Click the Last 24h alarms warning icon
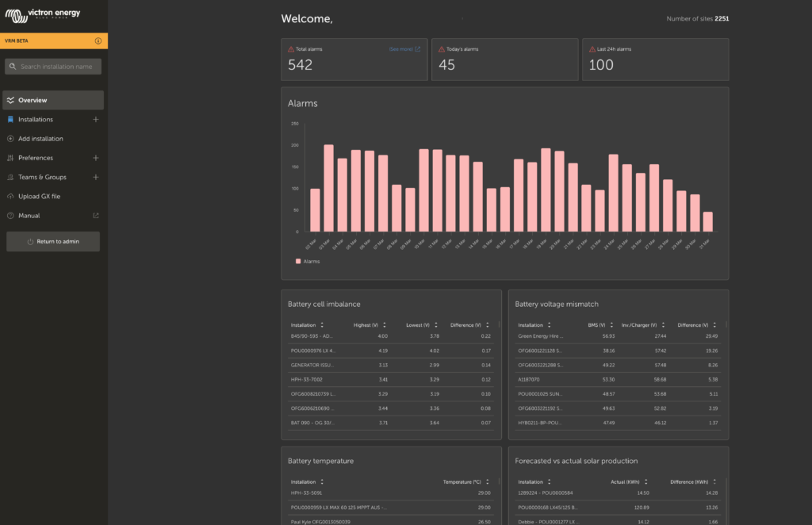The height and width of the screenshot is (525, 812). point(592,49)
